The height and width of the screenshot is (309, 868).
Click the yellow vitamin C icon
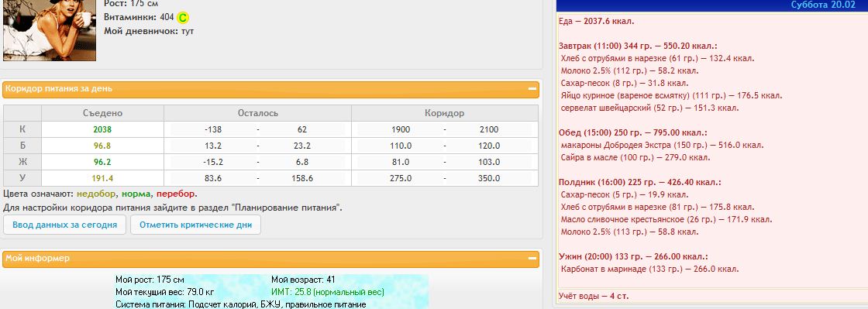[x=183, y=18]
